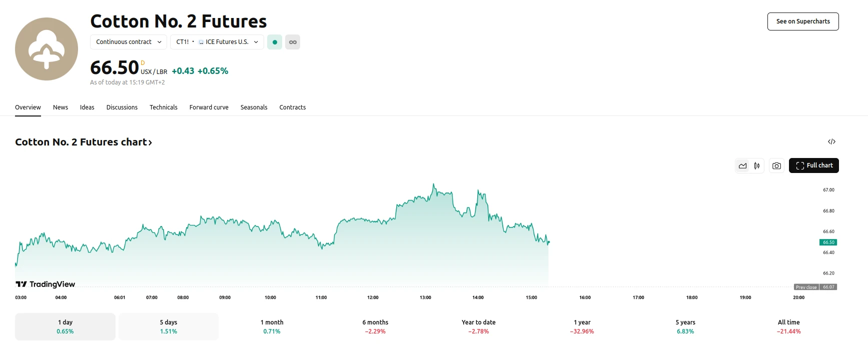Viewport: 868px width, 348px height.
Task: Open the Full chart button
Action: (x=813, y=165)
